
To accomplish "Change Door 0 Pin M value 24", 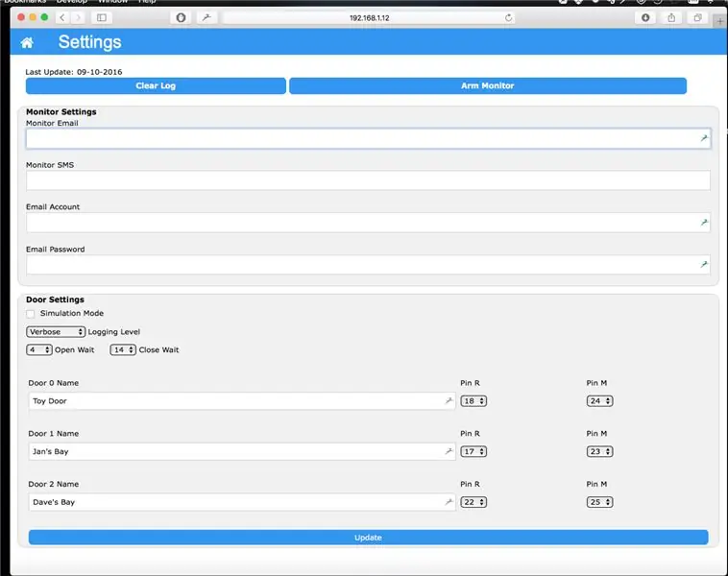I will [599, 400].
